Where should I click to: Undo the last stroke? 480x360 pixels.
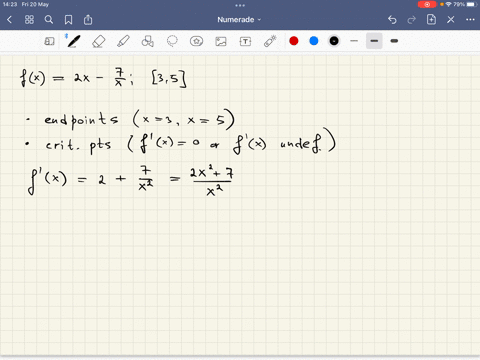[x=392, y=20]
